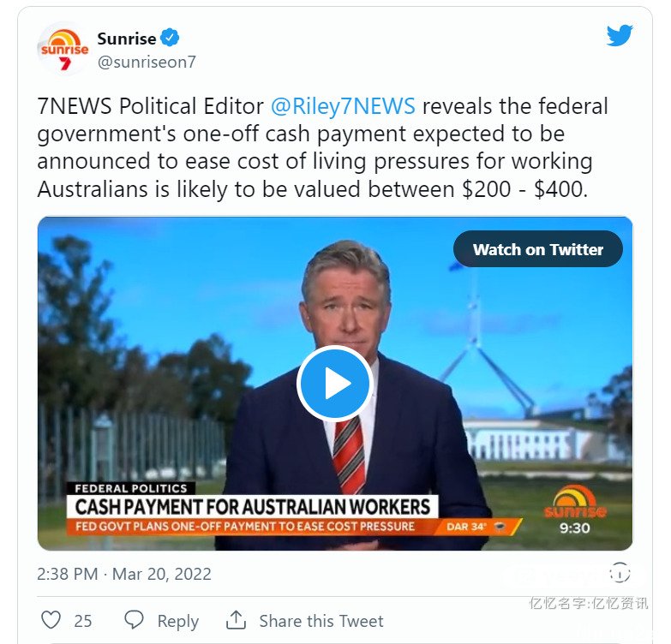Click the Twitter bird logo

click(x=620, y=35)
